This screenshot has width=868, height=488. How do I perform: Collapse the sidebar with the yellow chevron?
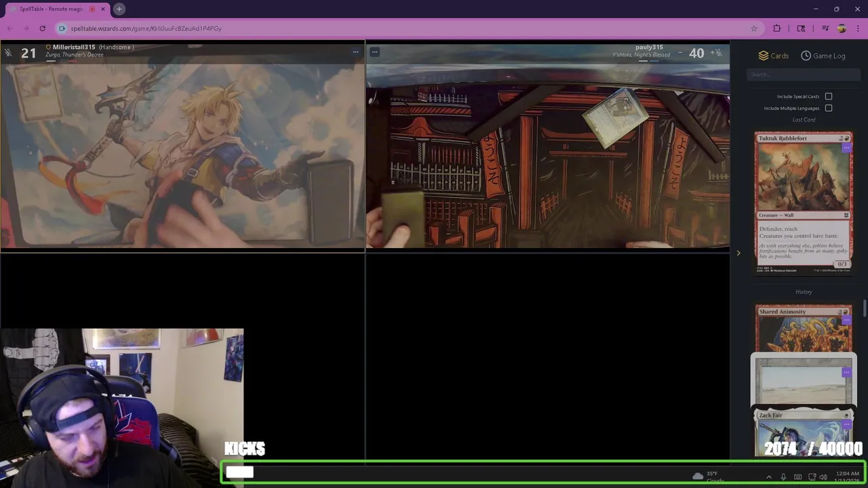pyautogui.click(x=738, y=253)
